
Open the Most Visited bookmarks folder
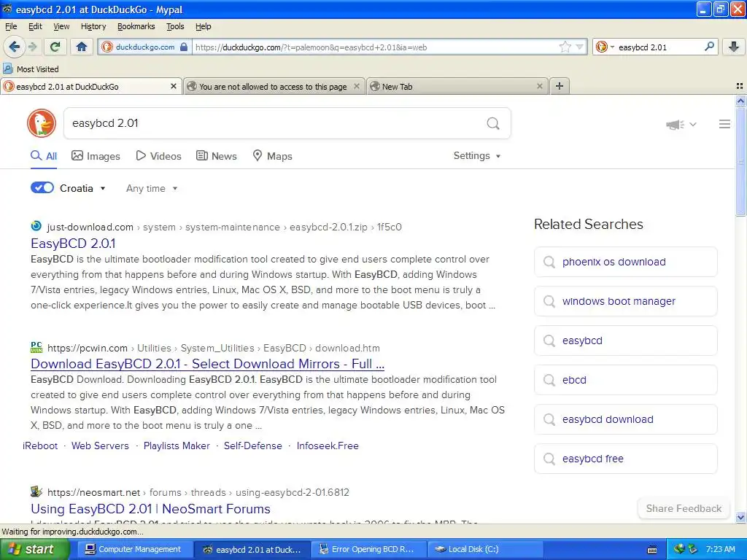[31, 69]
